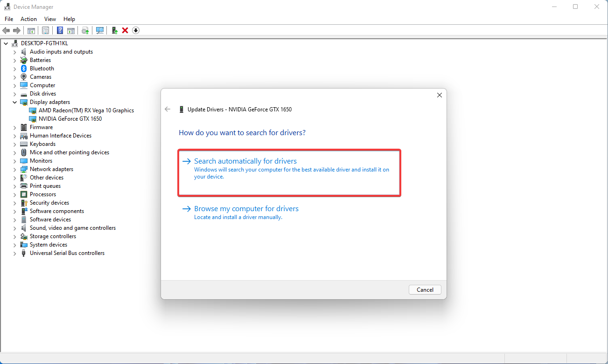608x364 pixels.
Task: Select NVIDIA GeForce GTX 1650 in tree
Action: click(x=70, y=119)
